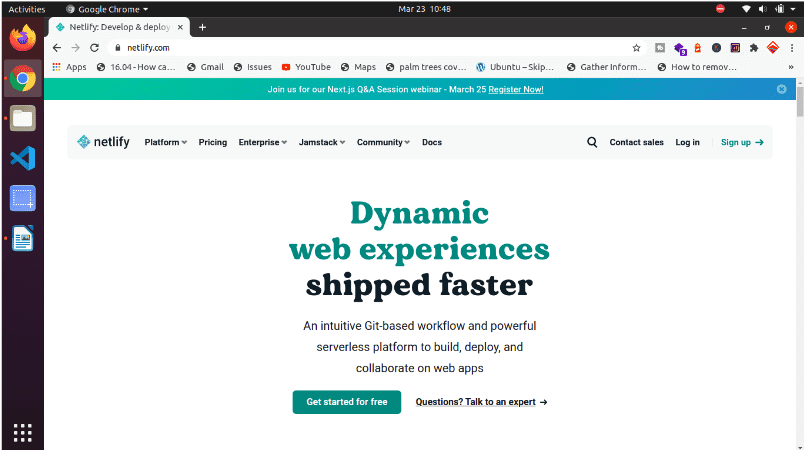Click the search magnifier icon on Netlify navbar
Screen dimensions: 804x450
coord(592,142)
